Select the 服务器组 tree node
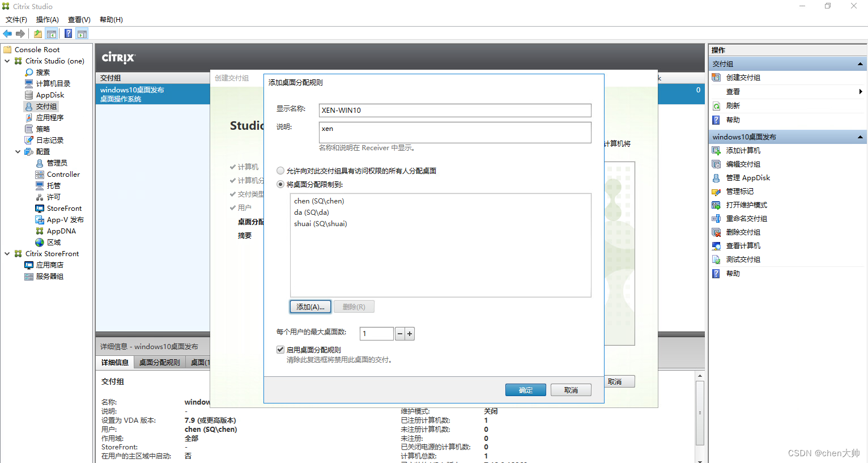 pyautogui.click(x=50, y=276)
